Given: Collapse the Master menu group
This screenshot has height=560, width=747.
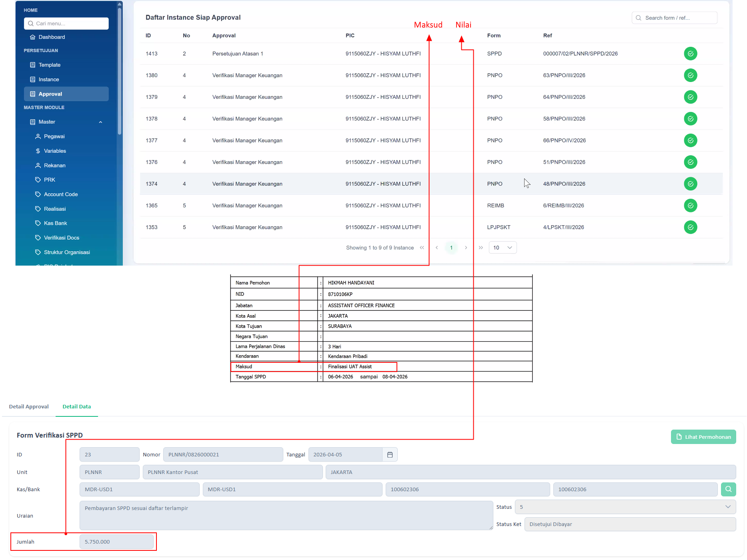Looking at the screenshot, I should pyautogui.click(x=66, y=122).
